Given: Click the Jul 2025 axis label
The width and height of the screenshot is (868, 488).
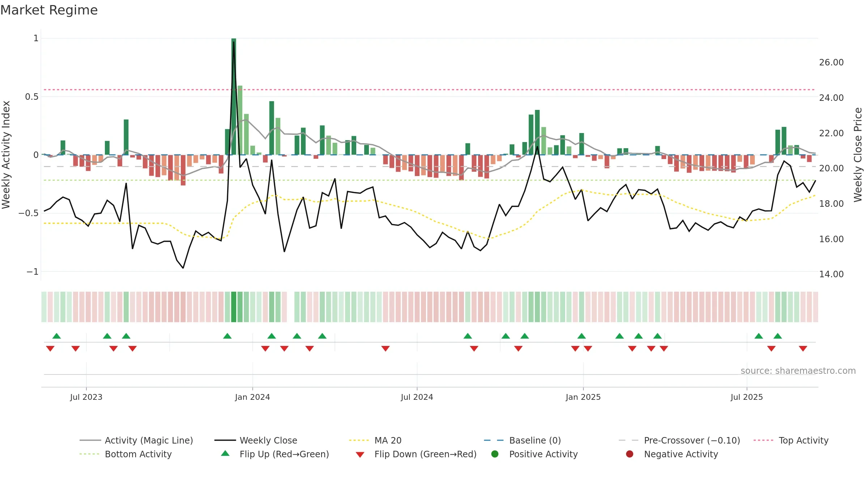Looking at the screenshot, I should (x=746, y=397).
